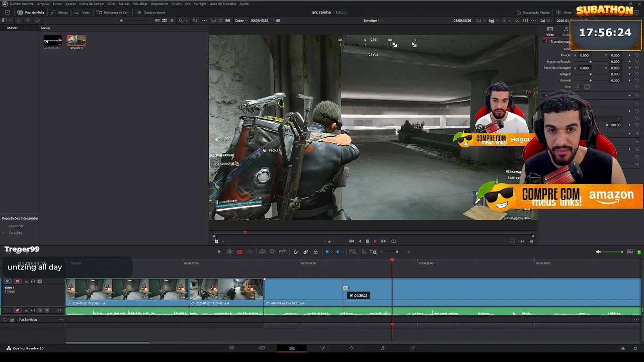Switch to the Fusion page

pyautogui.click(x=323, y=348)
